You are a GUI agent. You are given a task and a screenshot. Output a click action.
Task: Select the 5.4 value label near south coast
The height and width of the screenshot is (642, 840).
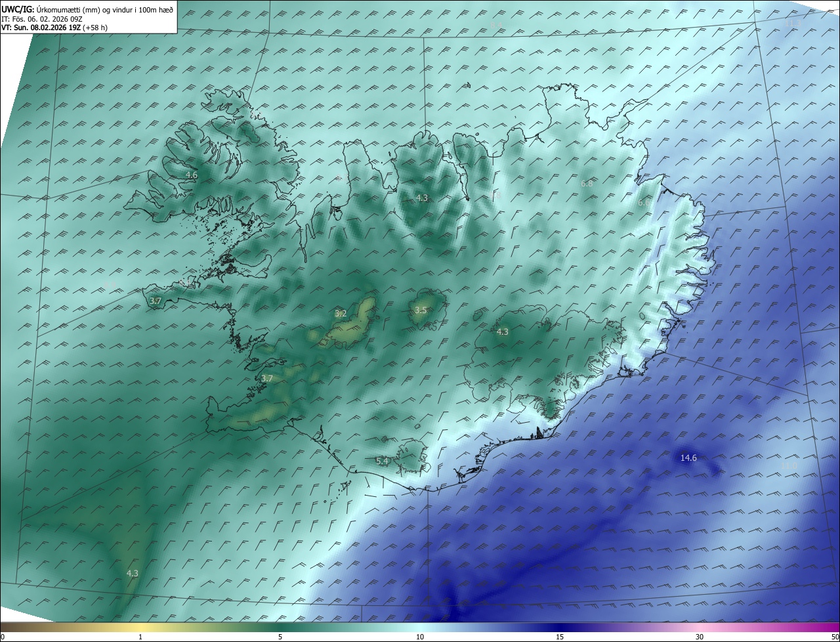382,461
